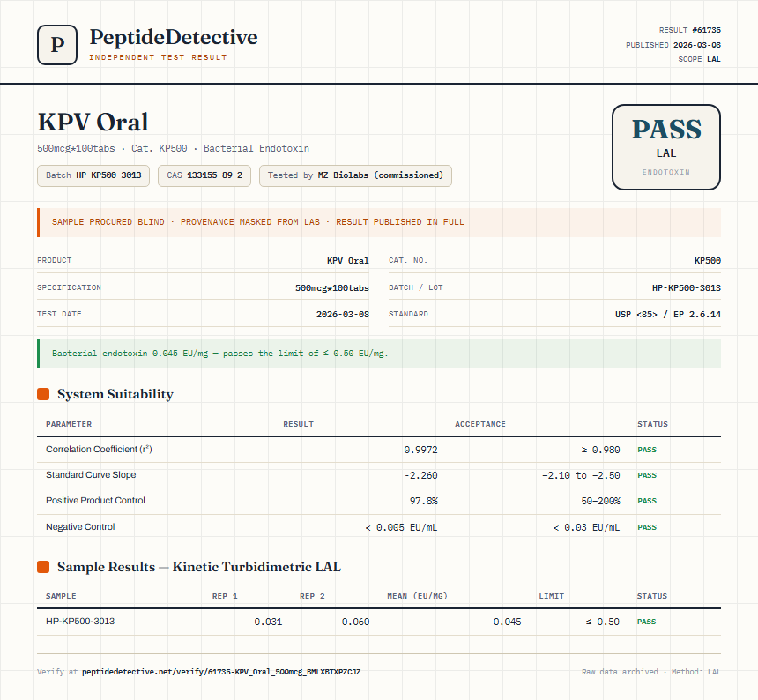Click the acceptance value ≥ 0.980
The height and width of the screenshot is (700, 758).
(x=600, y=451)
